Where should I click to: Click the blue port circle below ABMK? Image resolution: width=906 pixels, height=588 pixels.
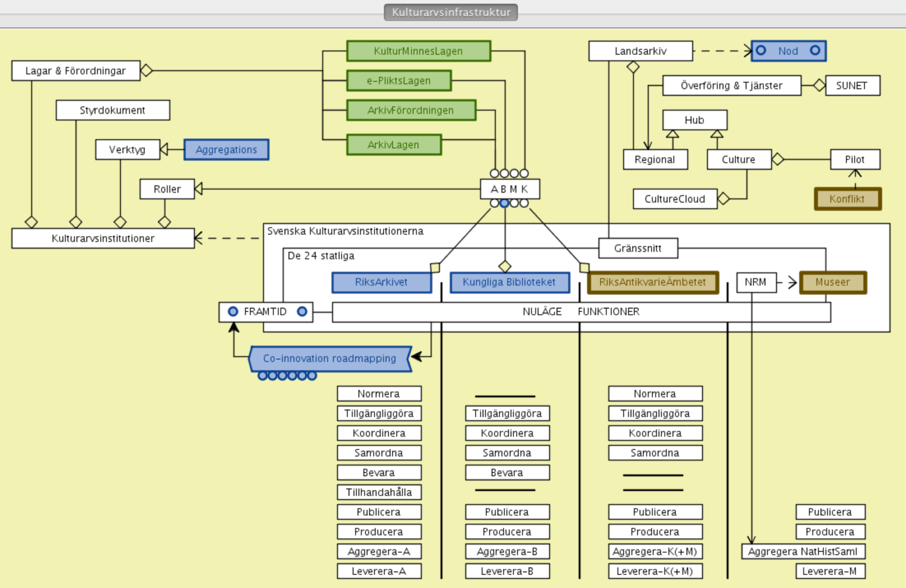click(504, 203)
